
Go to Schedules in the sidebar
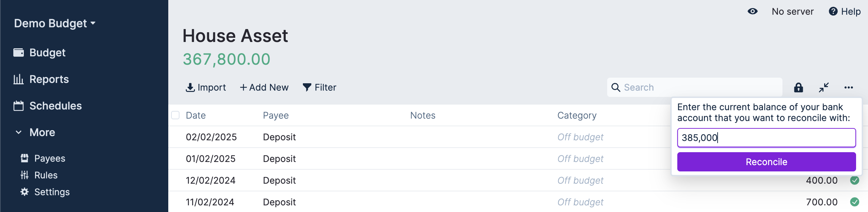click(55, 106)
